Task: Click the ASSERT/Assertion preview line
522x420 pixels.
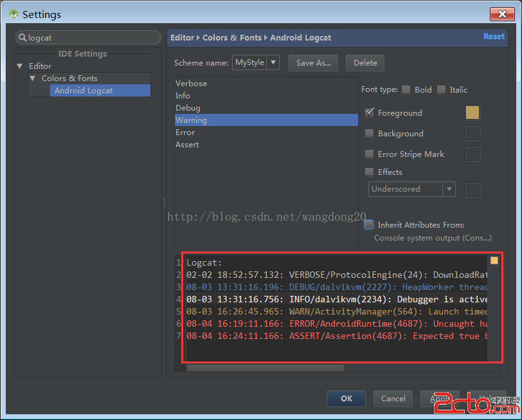Action: tap(337, 336)
